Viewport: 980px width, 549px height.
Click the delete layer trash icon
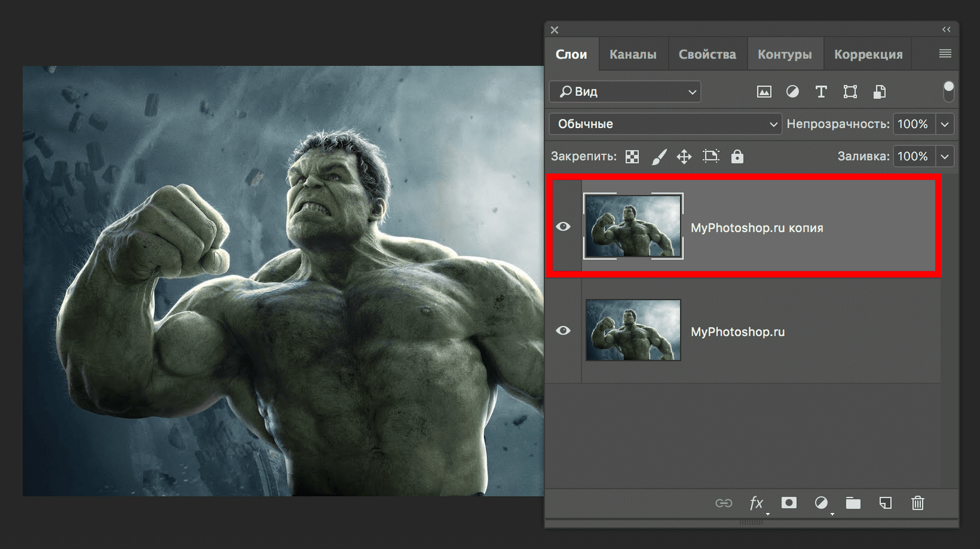[917, 503]
